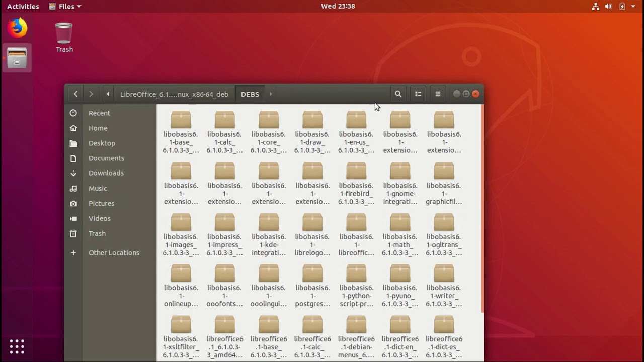
Task: Click the Files icon in the dock
Action: [17, 58]
